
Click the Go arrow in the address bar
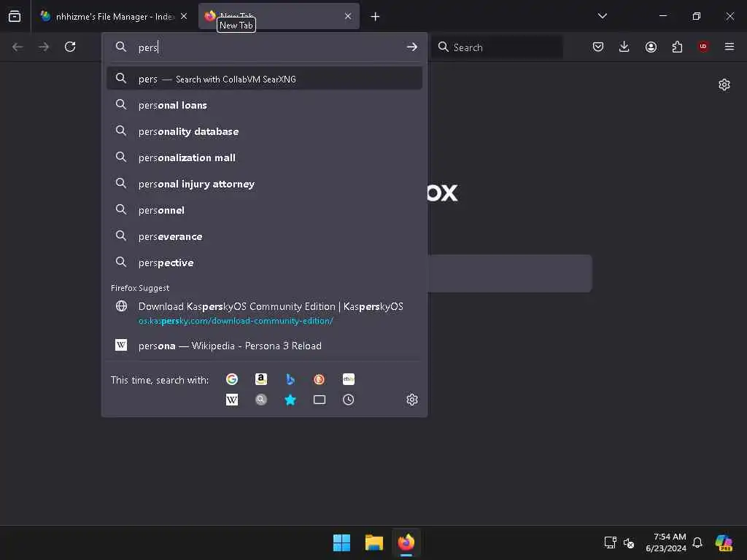pos(412,47)
